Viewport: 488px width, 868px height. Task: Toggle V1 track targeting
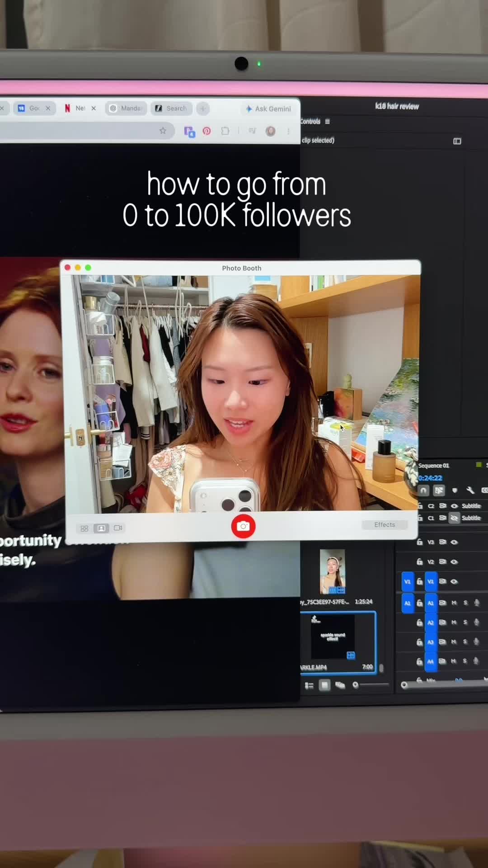[x=431, y=581]
